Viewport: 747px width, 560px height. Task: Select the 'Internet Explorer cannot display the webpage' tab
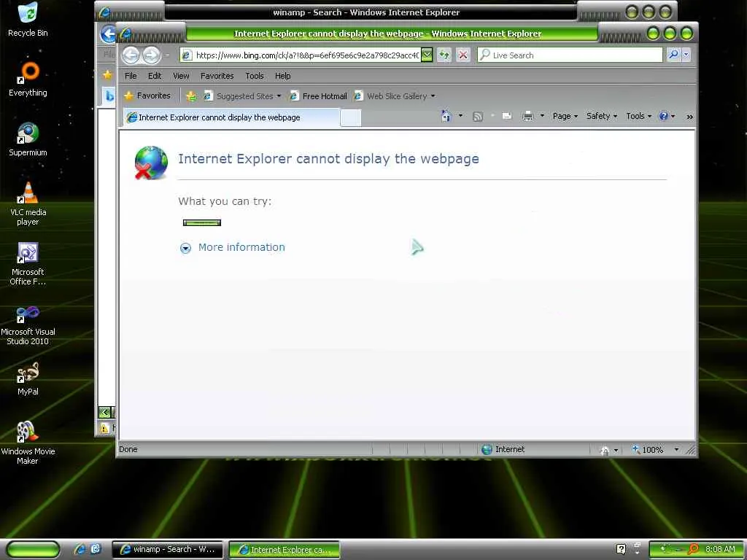[232, 117]
